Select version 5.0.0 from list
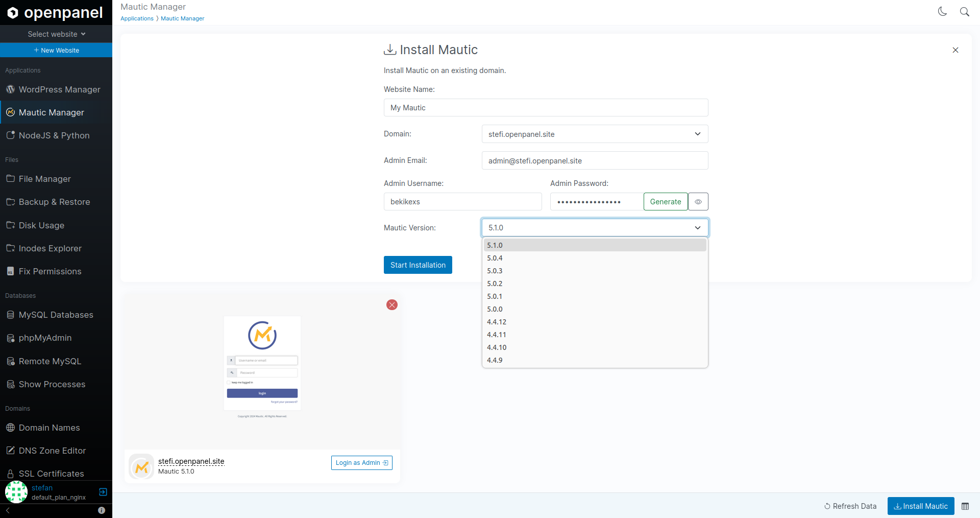 click(595, 309)
